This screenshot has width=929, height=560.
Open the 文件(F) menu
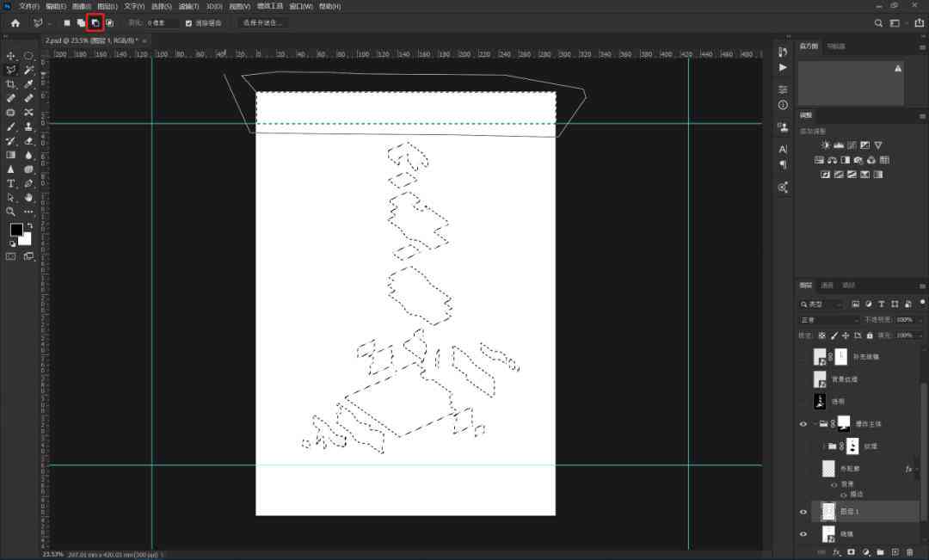pyautogui.click(x=29, y=6)
